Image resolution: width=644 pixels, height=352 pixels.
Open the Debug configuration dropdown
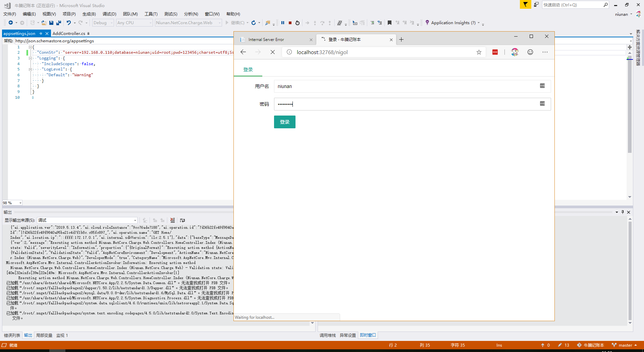[103, 23]
